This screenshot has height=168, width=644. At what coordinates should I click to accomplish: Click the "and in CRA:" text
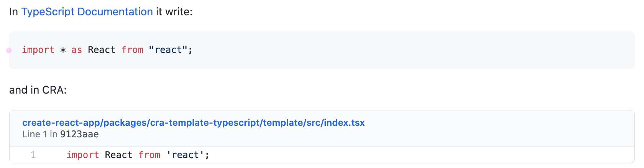pos(38,90)
